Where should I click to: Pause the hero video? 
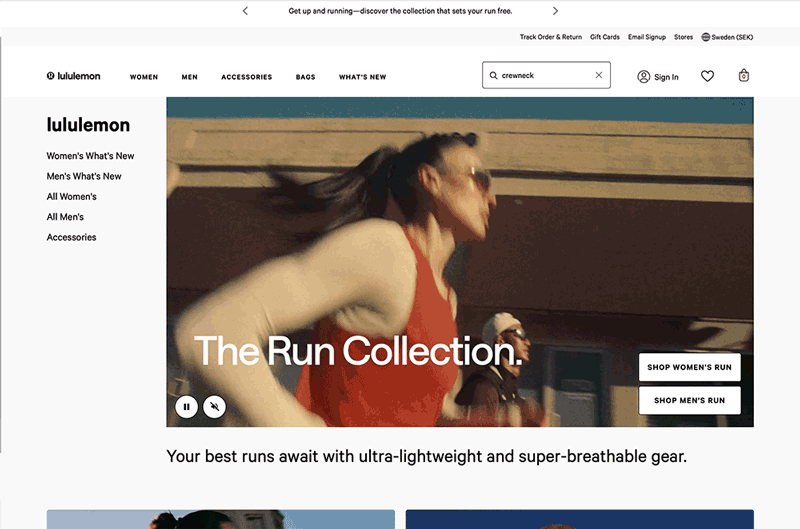click(x=186, y=407)
